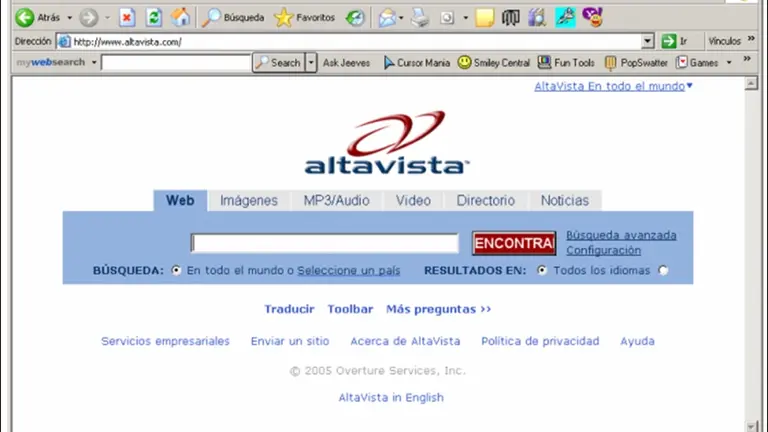Click the 'AltaVista in English' link
This screenshot has height=432, width=768.
pyautogui.click(x=391, y=397)
